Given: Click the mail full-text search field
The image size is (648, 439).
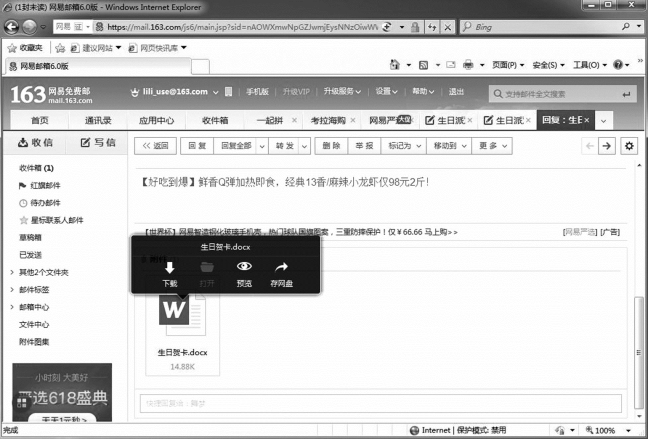Looking at the screenshot, I should [562, 94].
